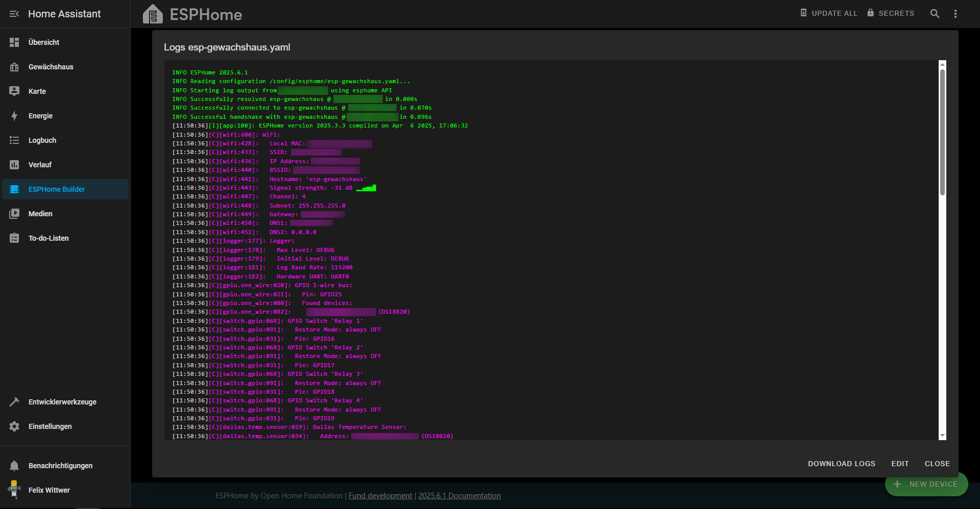Open the SECRETS editor
Screen dimensions: 980x509
(x=891, y=13)
